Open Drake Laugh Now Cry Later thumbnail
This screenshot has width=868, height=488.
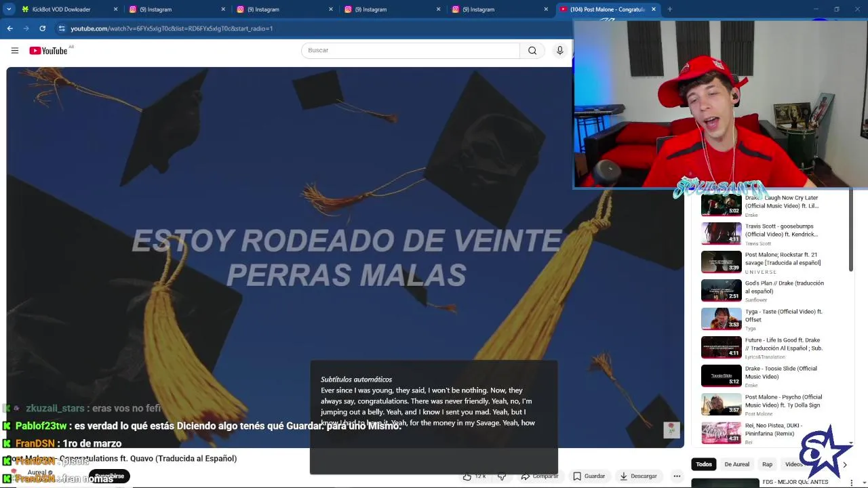click(721, 205)
